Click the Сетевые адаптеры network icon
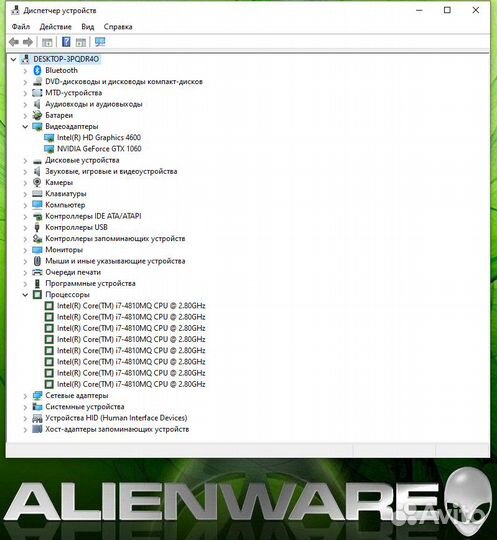 37,396
